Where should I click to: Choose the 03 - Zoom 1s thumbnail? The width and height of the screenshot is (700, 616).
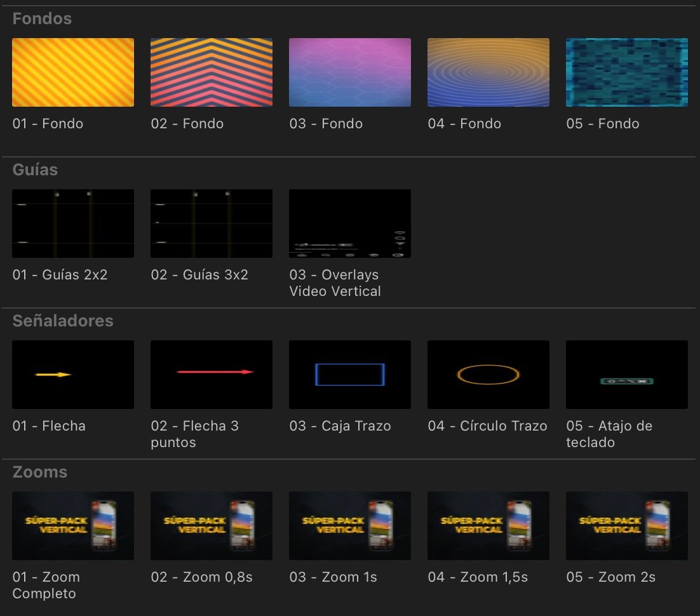click(349, 526)
